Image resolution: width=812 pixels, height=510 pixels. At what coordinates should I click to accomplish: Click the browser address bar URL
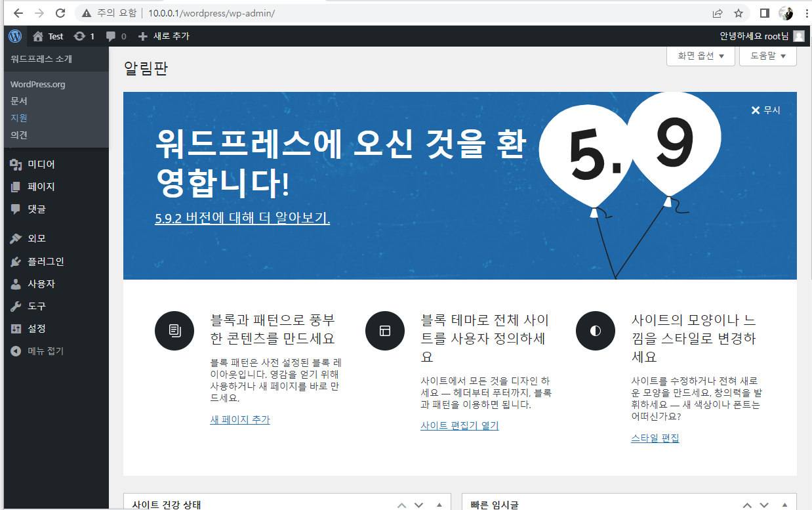[211, 13]
